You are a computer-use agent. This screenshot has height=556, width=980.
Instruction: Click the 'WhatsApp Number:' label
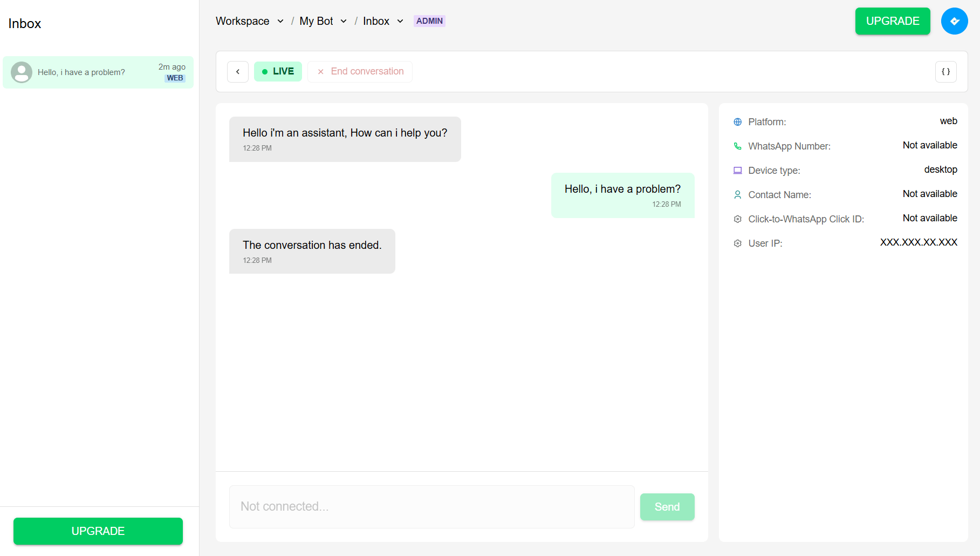pos(790,146)
